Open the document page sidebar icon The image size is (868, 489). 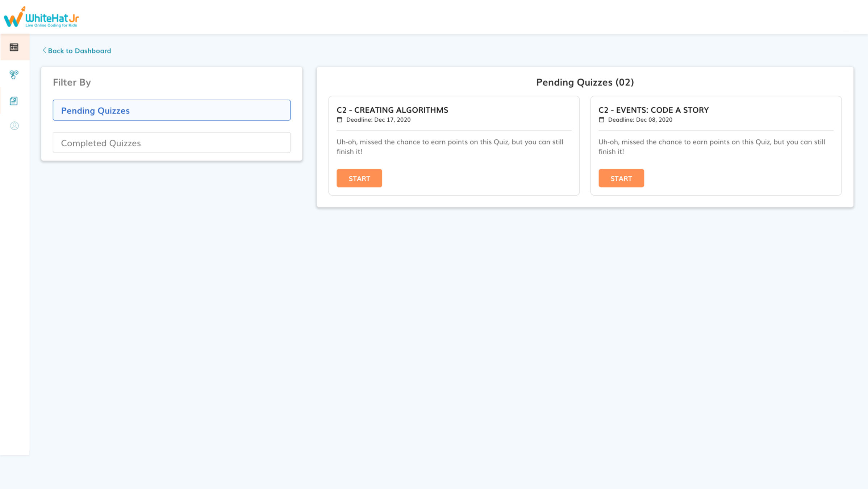coord(14,101)
